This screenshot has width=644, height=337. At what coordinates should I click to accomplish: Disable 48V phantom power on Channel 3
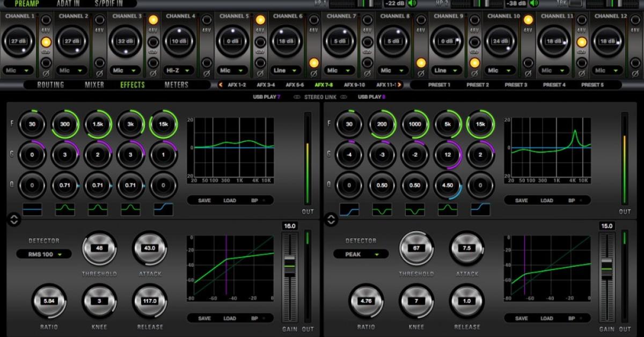[153, 20]
